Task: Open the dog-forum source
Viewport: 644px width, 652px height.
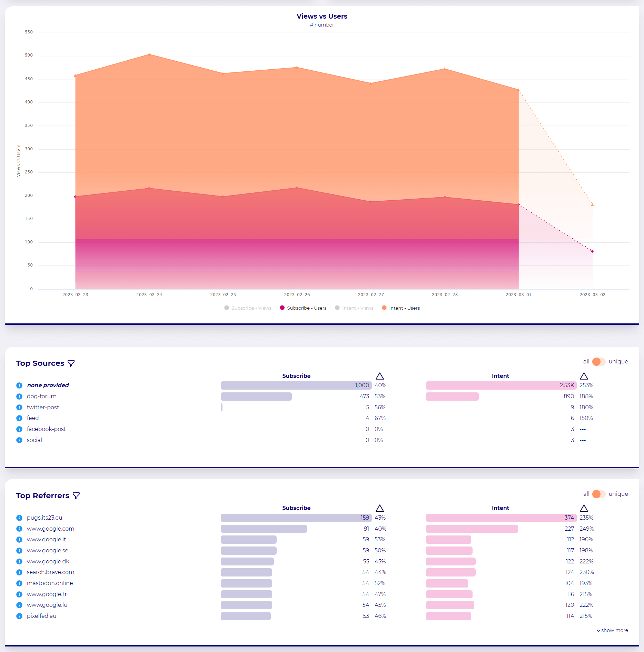Action: [x=42, y=397]
